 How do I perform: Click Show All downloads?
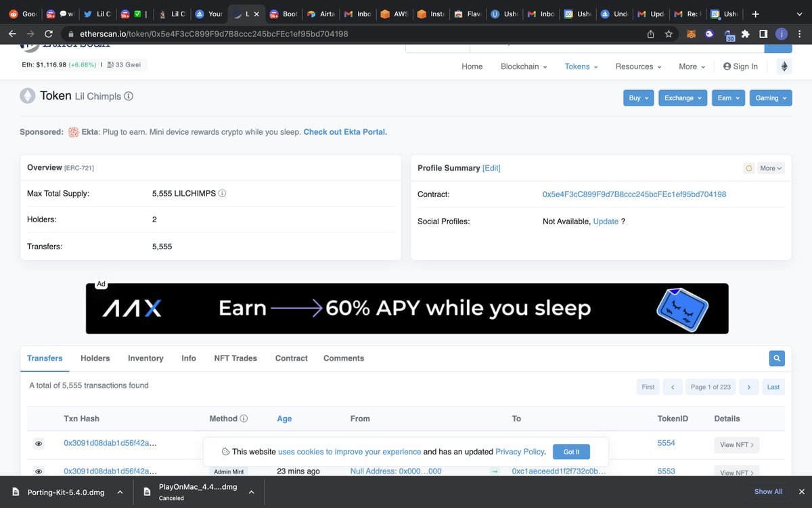pos(769,492)
